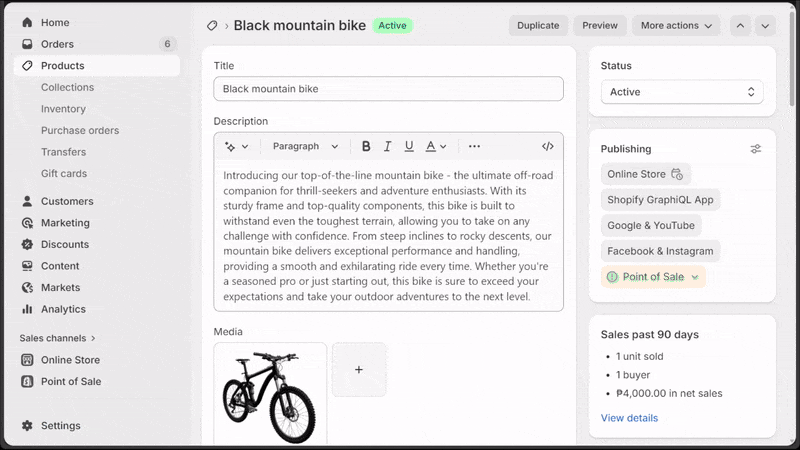This screenshot has width=800, height=450.
Task: Open the Transfers submenu item
Action: point(63,152)
